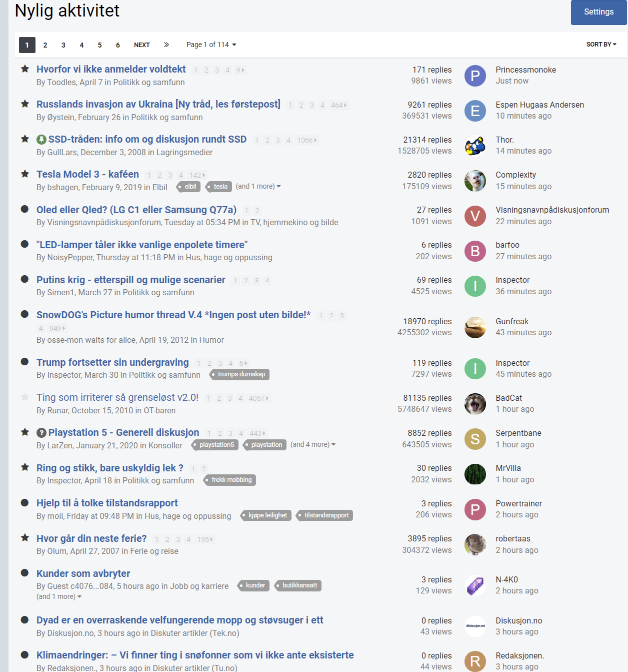
Task: Open Princessmonoke's purple P avatar
Action: pos(475,76)
